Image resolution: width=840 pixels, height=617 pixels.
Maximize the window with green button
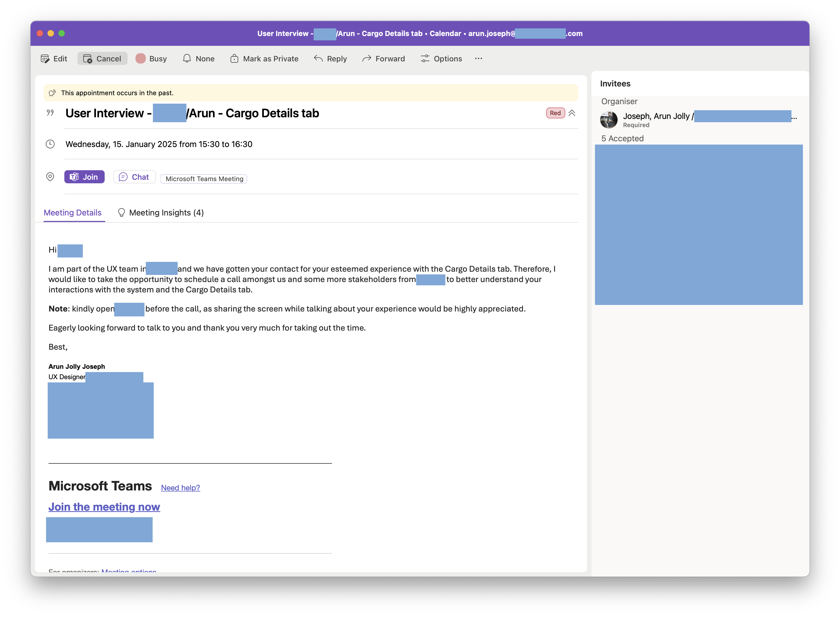point(62,33)
